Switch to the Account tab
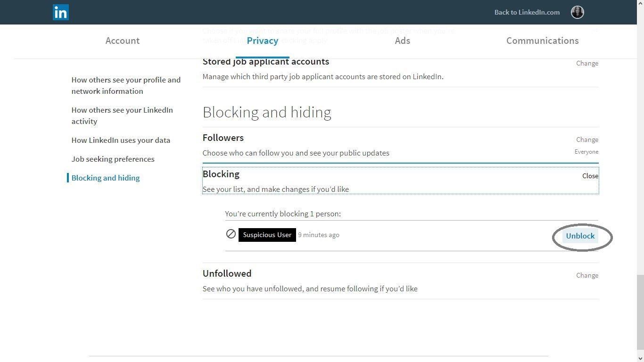Image resolution: width=644 pixels, height=362 pixels. 123,41
